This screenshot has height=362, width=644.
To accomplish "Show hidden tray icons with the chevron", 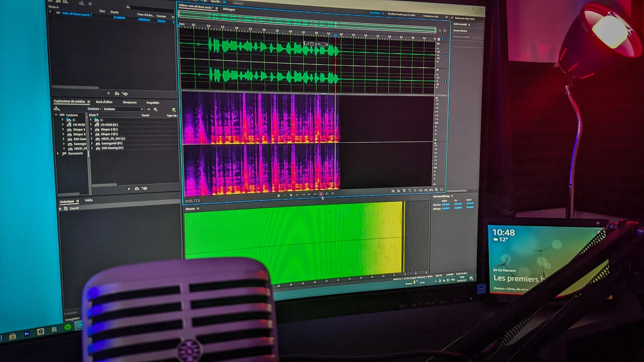I will pyautogui.click(x=436, y=282).
